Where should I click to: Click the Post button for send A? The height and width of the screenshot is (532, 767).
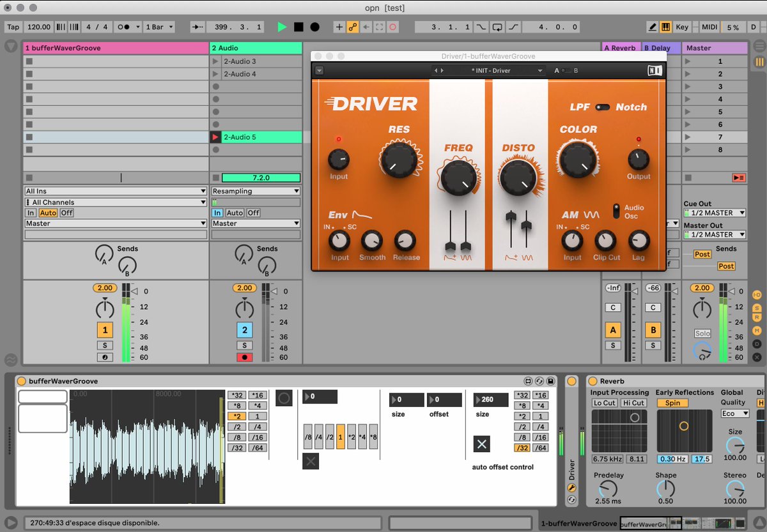pyautogui.click(x=702, y=254)
